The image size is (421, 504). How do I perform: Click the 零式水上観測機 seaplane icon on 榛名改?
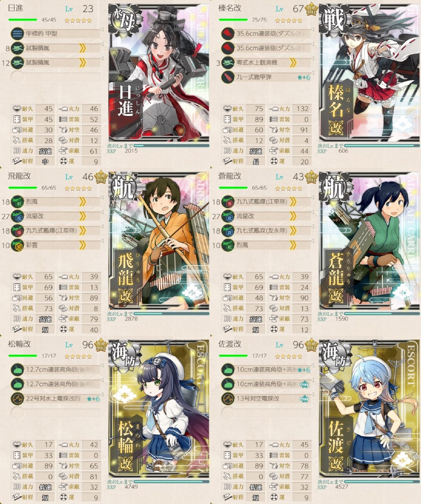coord(228,63)
